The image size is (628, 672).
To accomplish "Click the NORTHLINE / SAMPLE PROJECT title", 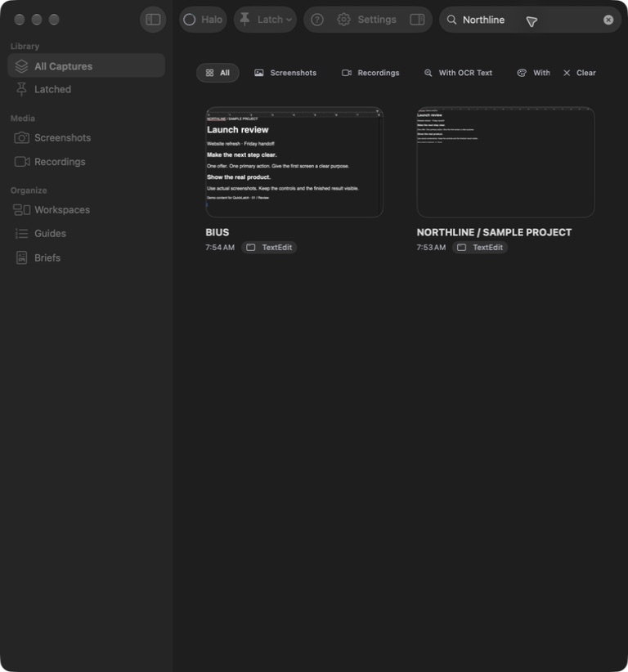I will 494,232.
